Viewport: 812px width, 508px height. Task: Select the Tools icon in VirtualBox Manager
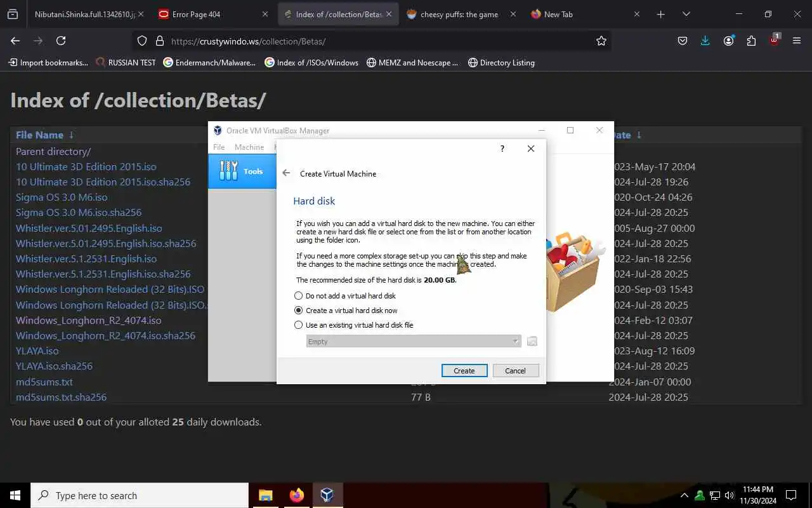click(x=242, y=171)
